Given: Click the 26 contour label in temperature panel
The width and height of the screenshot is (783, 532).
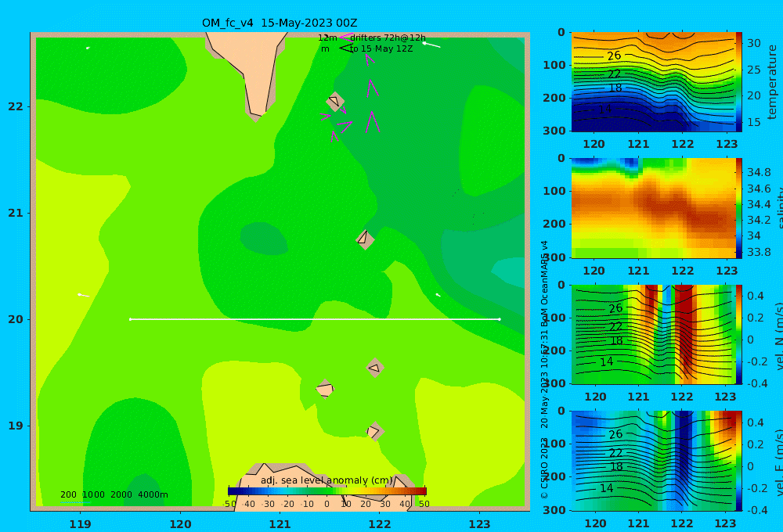Looking at the screenshot, I should (x=614, y=56).
